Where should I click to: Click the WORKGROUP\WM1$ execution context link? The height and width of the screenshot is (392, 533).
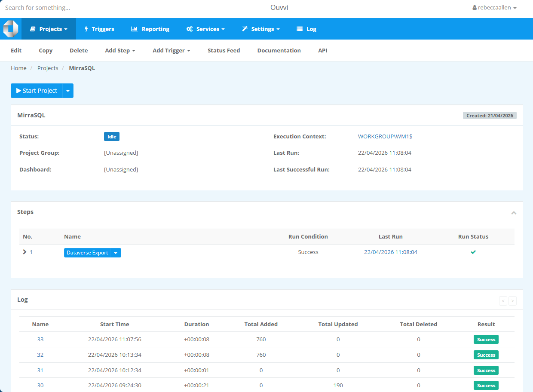tap(385, 136)
